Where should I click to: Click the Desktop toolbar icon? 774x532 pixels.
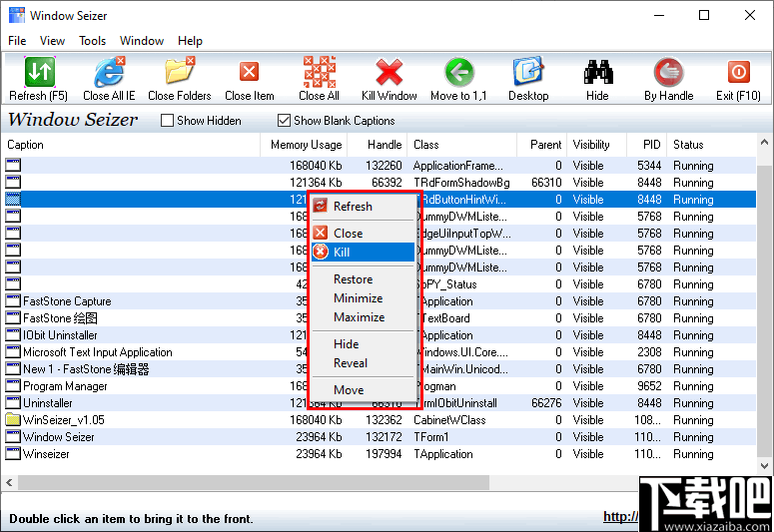point(528,72)
